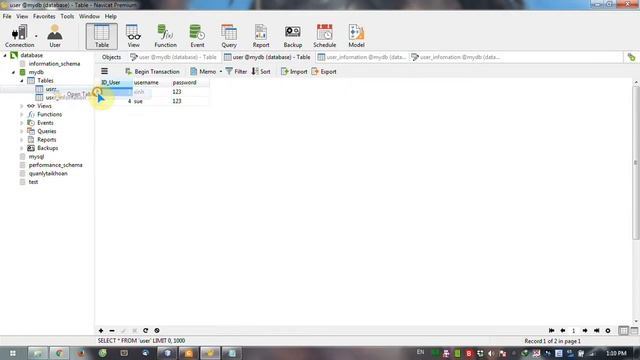The width and height of the screenshot is (640, 360).
Task: Open the View menu
Action: 22,16
